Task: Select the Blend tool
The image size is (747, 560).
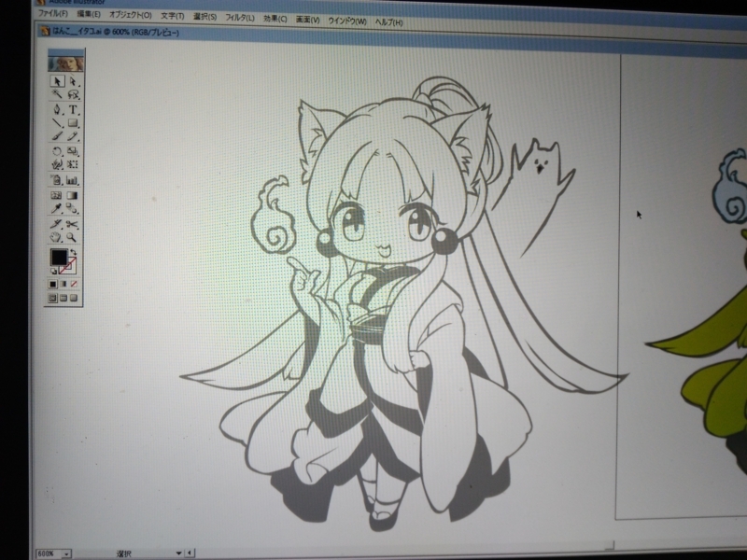Action: pos(73,208)
